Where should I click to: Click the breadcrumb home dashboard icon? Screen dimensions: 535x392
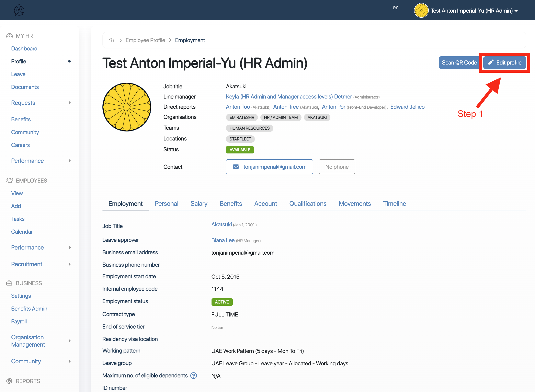(x=111, y=40)
